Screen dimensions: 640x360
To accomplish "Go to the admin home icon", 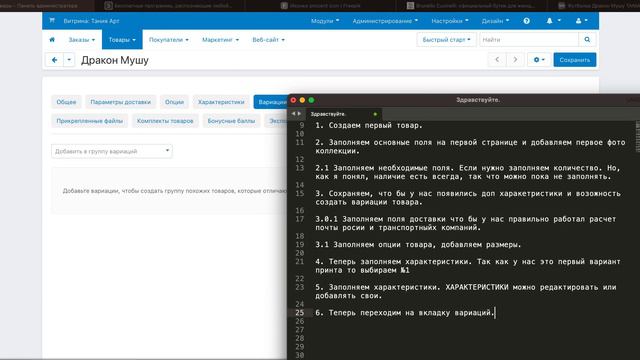I will pyautogui.click(x=52, y=40).
